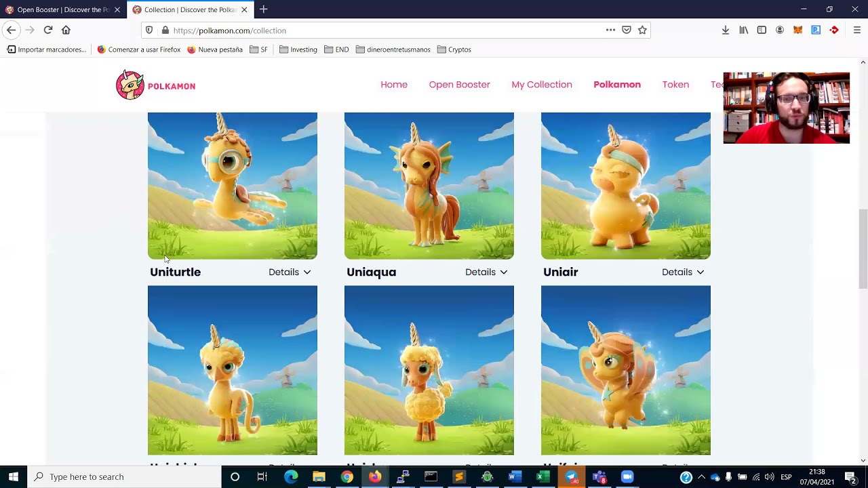Viewport: 868px width, 488px height.
Task: Open the Firefox account menu
Action: click(x=780, y=30)
